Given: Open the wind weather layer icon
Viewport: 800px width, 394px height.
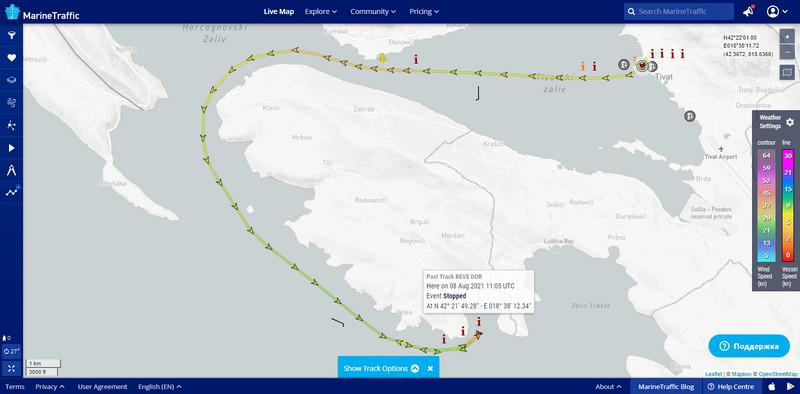Looking at the screenshot, I should pyautogui.click(x=11, y=103).
